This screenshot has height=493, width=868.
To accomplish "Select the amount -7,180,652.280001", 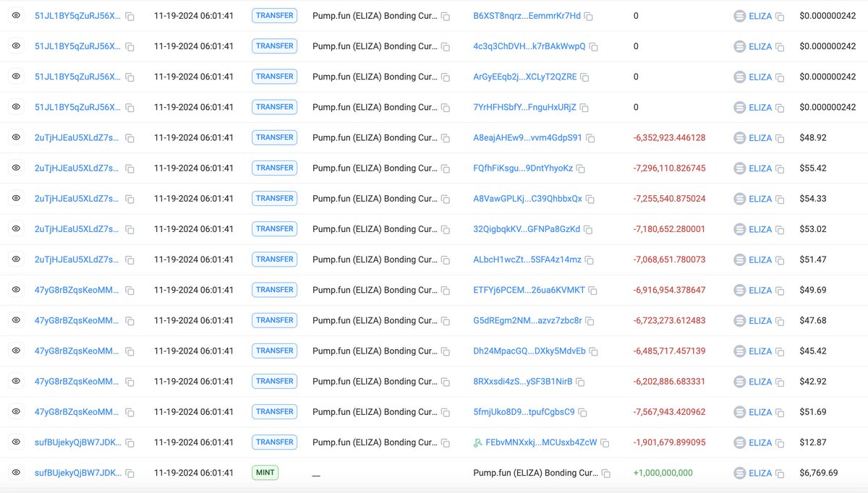I will [669, 229].
